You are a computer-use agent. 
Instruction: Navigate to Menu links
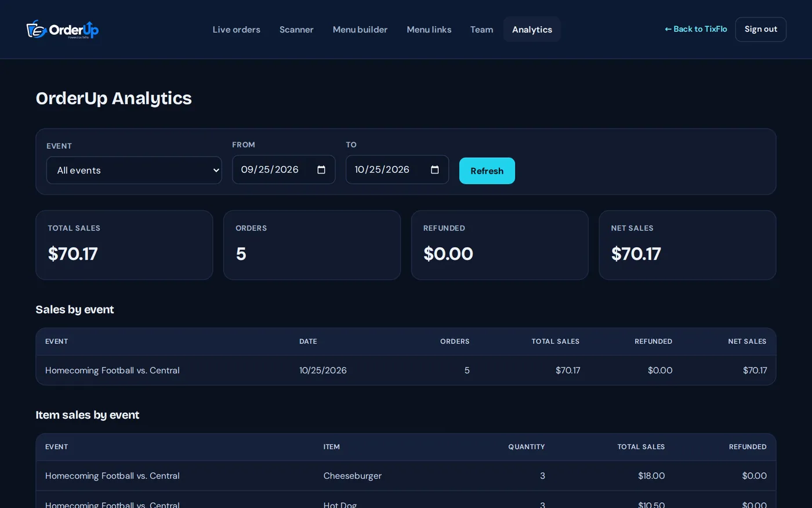click(x=429, y=30)
